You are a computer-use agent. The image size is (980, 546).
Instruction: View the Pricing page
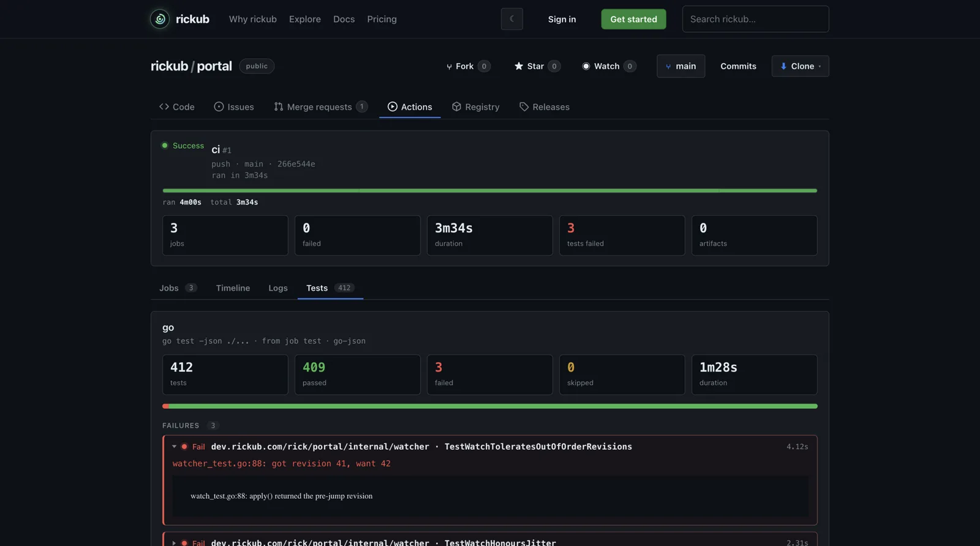click(382, 19)
